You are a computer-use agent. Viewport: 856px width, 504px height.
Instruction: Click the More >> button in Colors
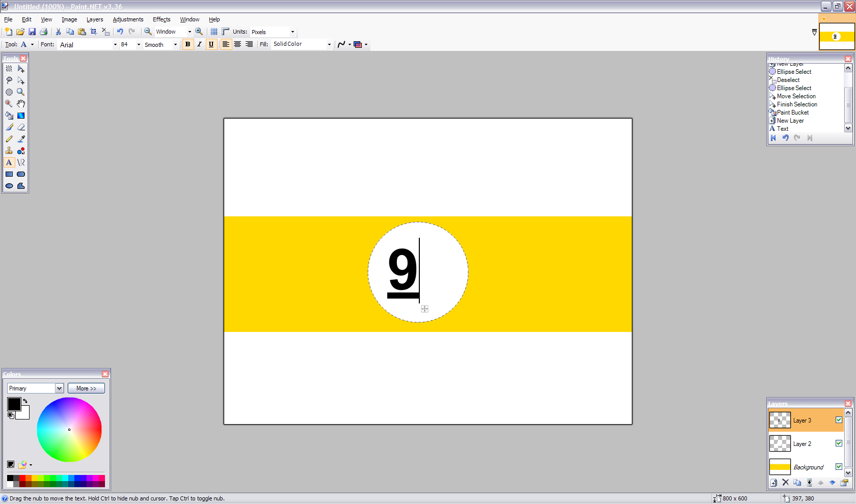click(86, 388)
